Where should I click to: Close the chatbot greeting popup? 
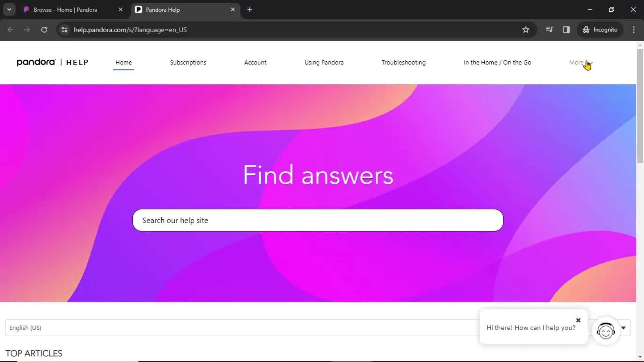[x=578, y=319]
